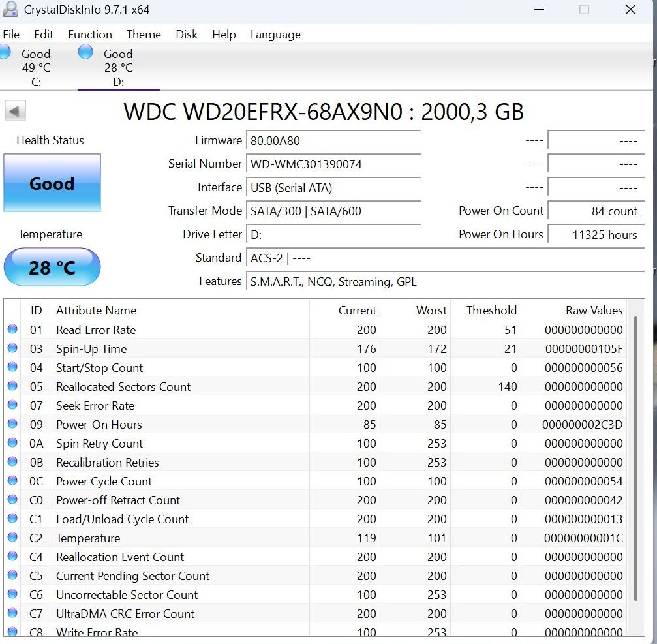Click the 28 °C temperature button
The height and width of the screenshot is (644, 657).
(52, 268)
